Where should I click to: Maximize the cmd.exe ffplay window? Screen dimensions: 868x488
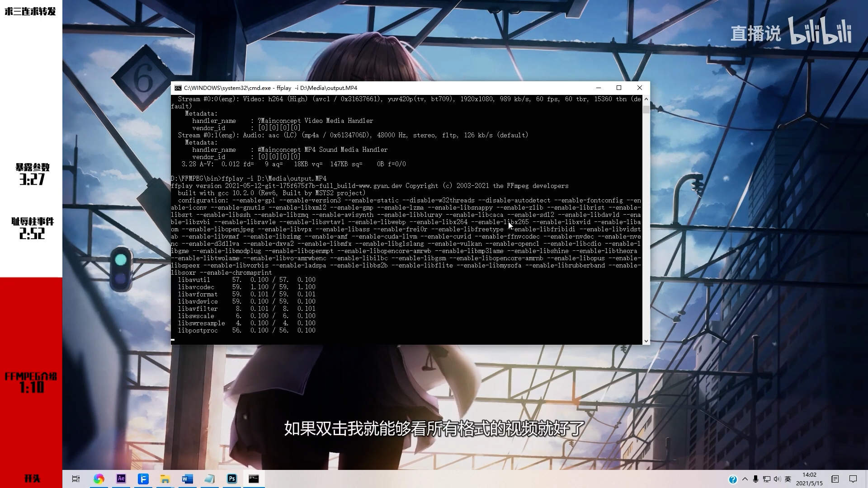tap(619, 88)
